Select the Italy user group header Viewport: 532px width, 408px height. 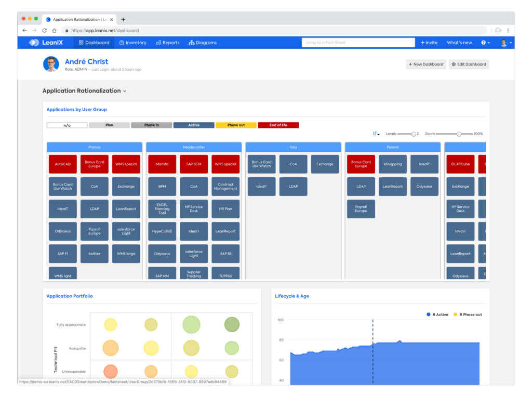pyautogui.click(x=293, y=147)
